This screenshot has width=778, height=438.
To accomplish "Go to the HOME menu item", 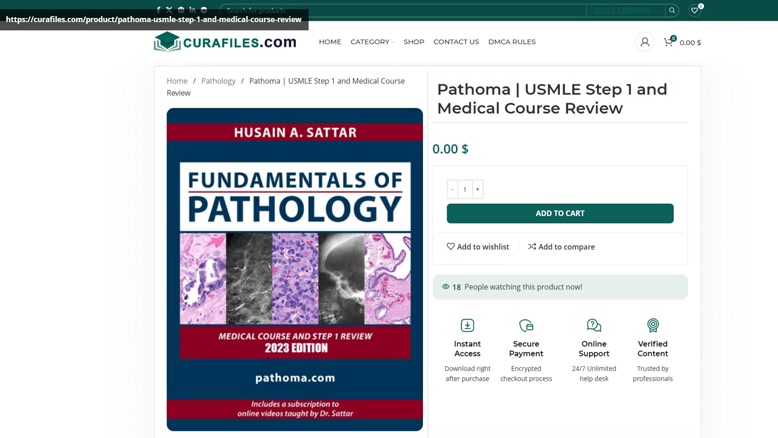I will (330, 42).
